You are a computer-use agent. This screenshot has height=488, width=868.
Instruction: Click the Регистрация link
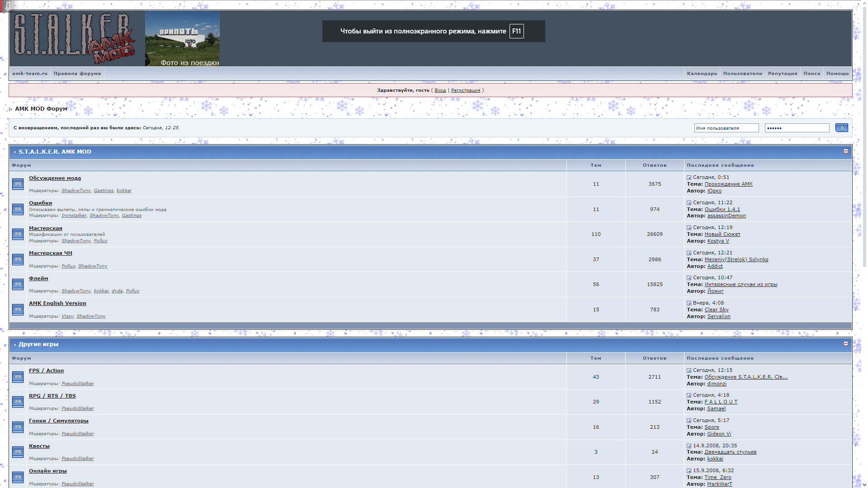[x=465, y=90]
